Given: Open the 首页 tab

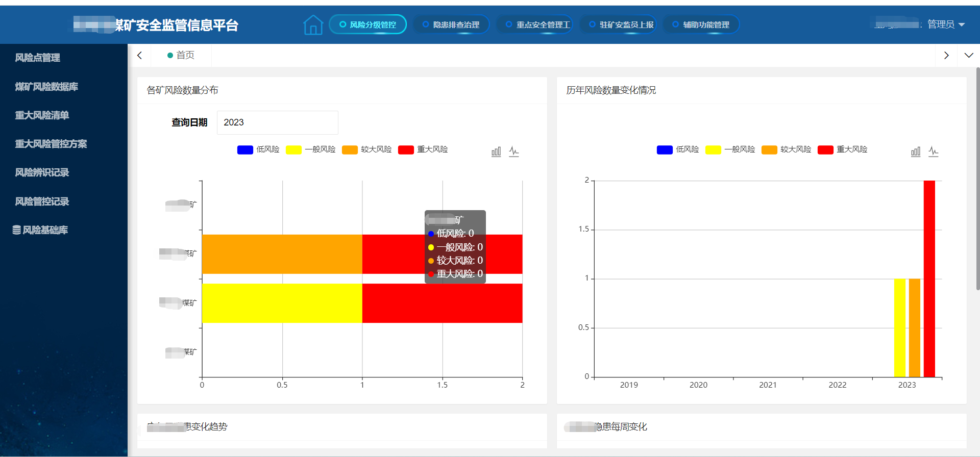Looking at the screenshot, I should (x=181, y=55).
